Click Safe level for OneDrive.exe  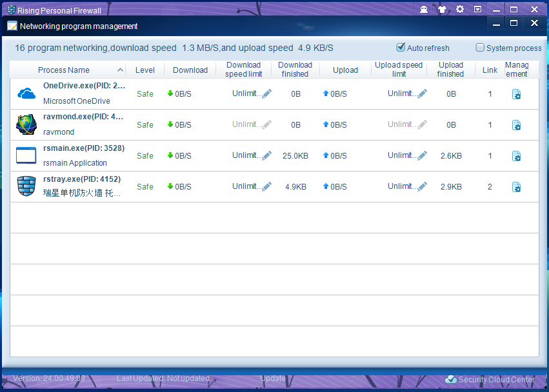145,93
